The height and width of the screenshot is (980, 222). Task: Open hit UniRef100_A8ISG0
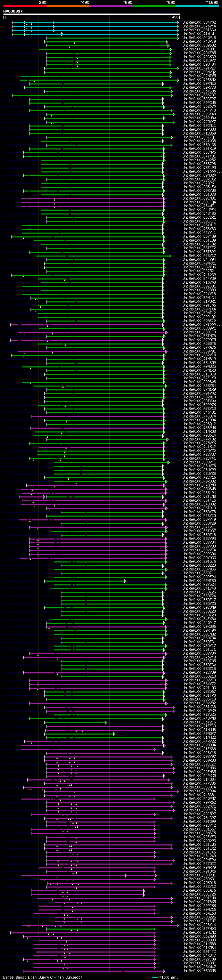pyautogui.click(x=199, y=30)
